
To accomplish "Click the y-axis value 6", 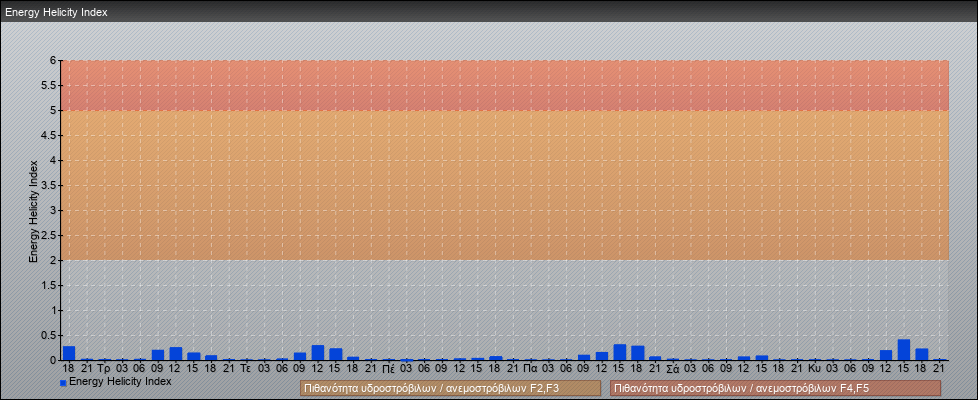I will [x=54, y=61].
